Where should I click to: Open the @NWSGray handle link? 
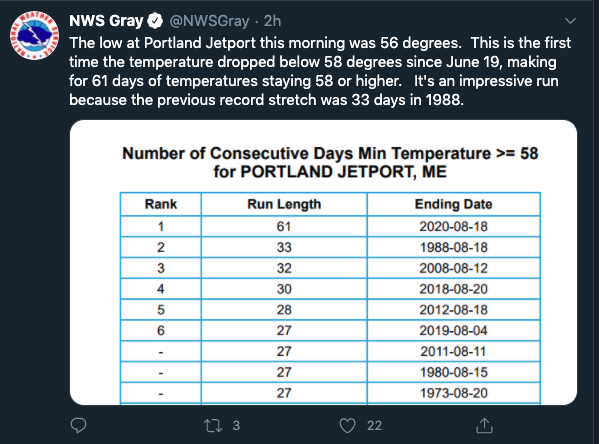[x=209, y=21]
